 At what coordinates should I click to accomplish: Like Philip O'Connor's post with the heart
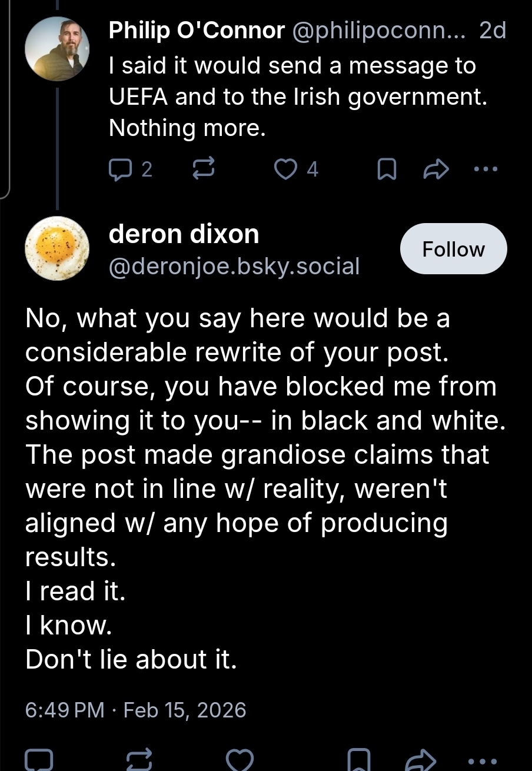click(x=287, y=170)
